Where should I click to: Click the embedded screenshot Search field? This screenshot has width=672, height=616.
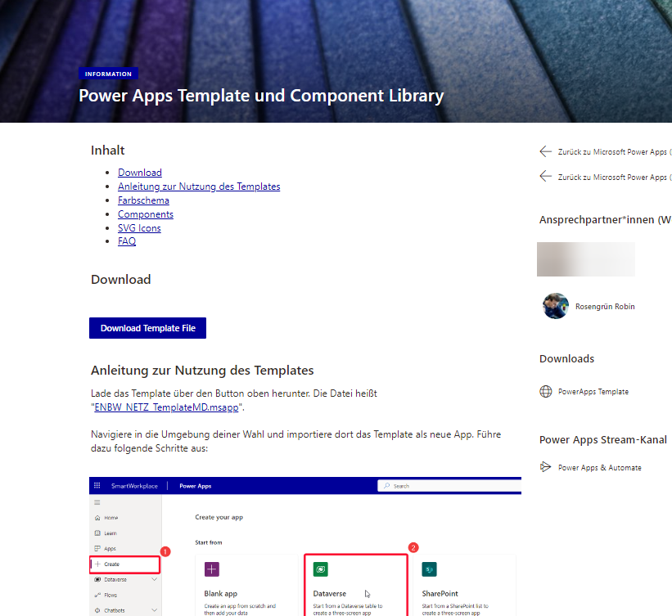pos(449,486)
